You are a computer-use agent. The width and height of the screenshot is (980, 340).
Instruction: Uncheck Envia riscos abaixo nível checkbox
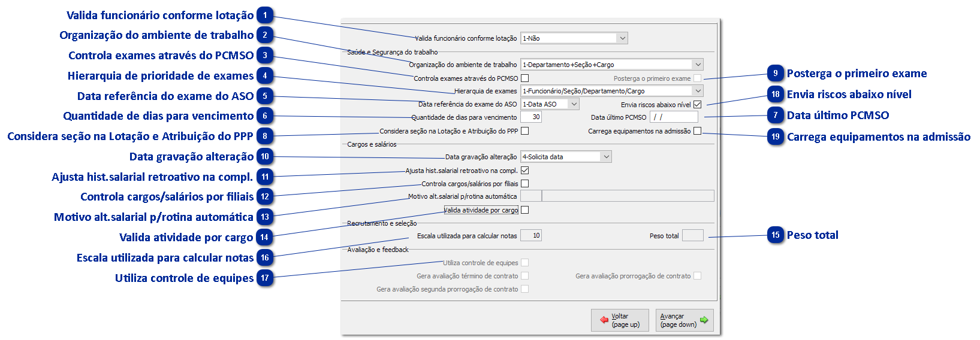(697, 104)
